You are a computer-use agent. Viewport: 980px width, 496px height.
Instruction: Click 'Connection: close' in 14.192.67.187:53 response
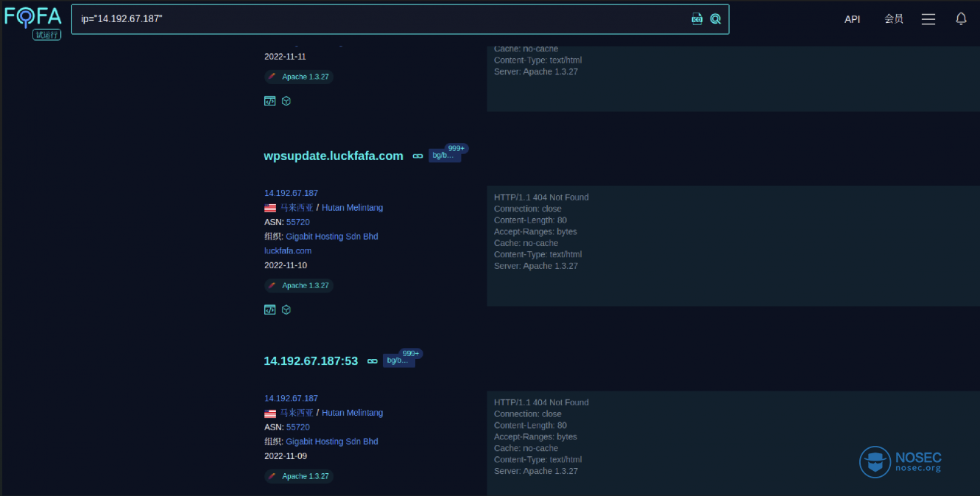(x=527, y=414)
